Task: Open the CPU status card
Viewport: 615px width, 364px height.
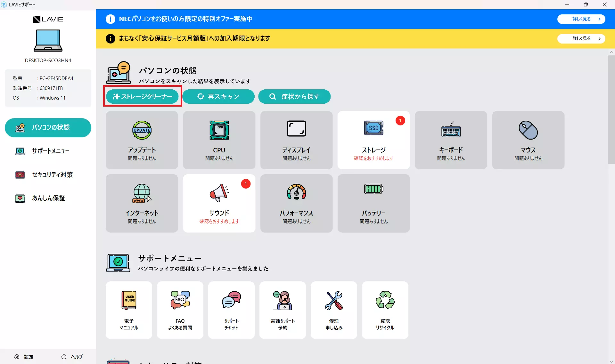Action: [219, 140]
